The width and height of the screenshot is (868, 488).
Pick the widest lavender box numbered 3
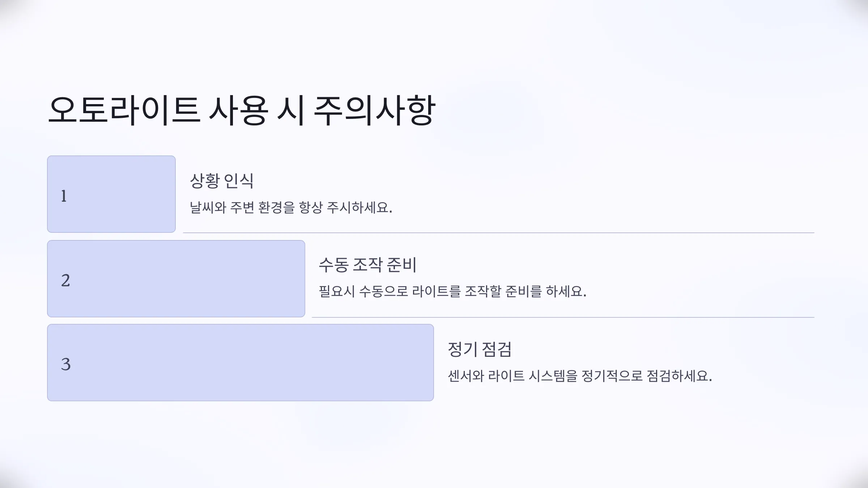coord(241,363)
